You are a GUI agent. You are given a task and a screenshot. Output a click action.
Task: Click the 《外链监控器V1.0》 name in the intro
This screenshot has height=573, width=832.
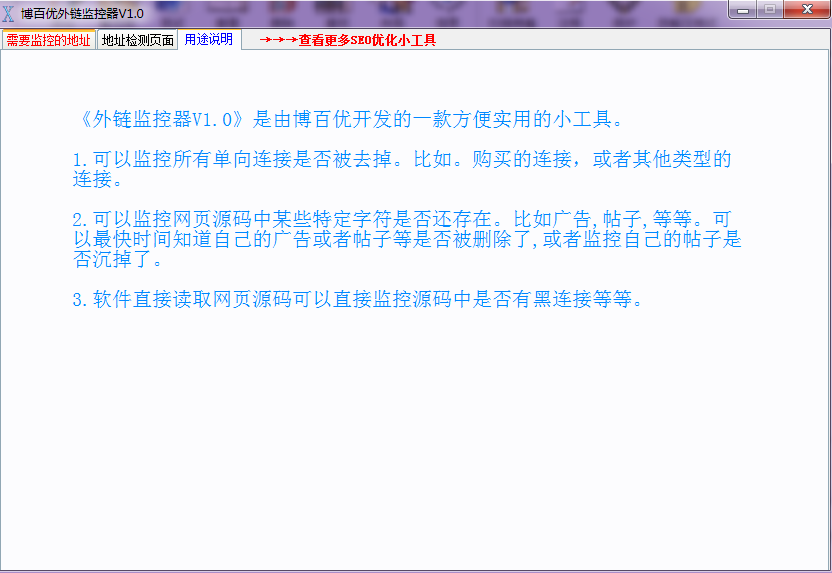click(160, 119)
